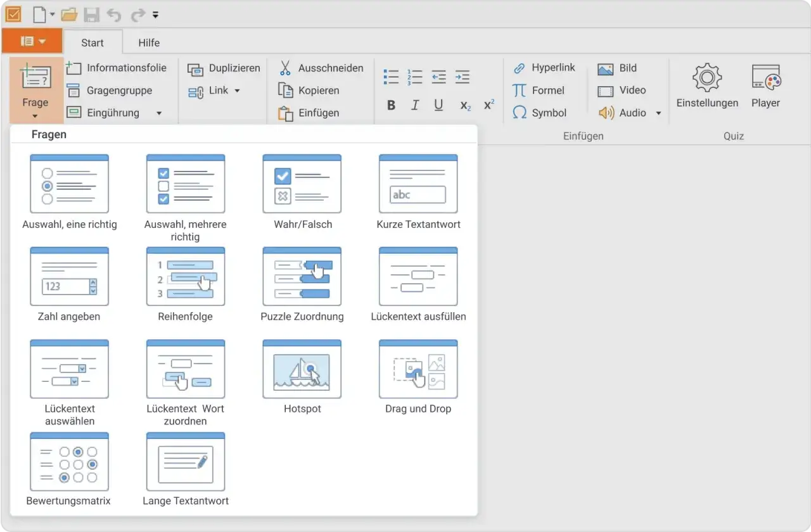
Task: Click the app logo icon in title bar
Action: coord(13,14)
